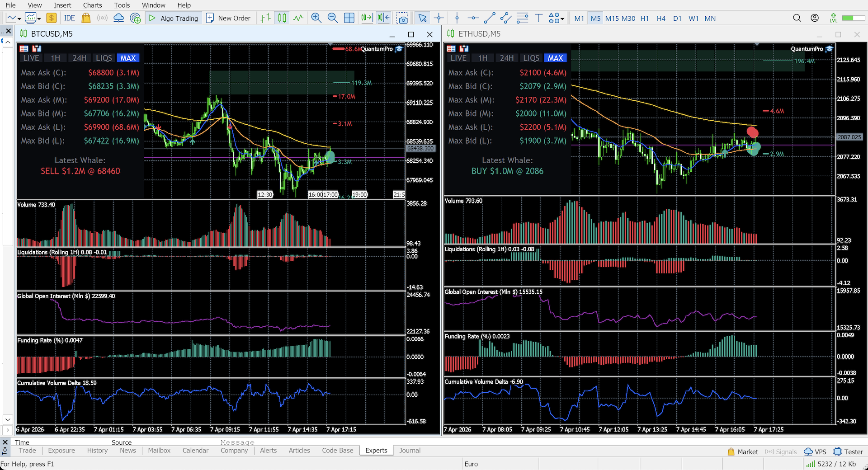Image resolution: width=868 pixels, height=470 pixels.
Task: Select the trendline drawing tool
Action: point(490,18)
